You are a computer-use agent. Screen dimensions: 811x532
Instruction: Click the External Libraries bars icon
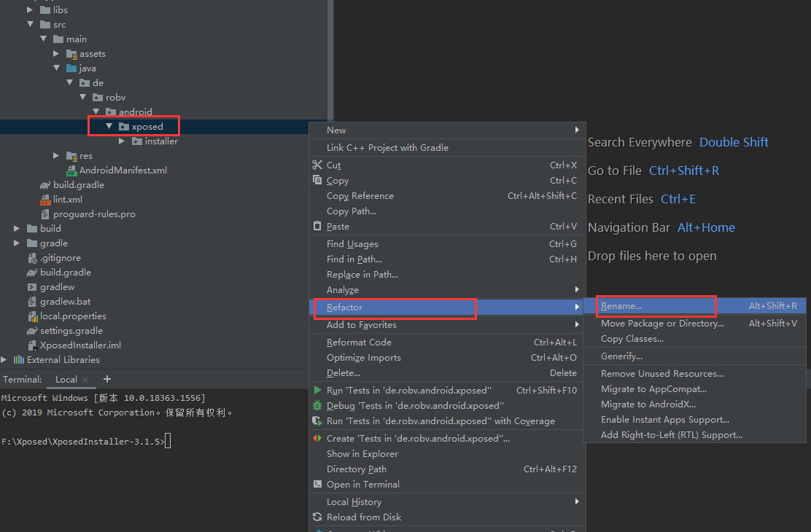coord(19,360)
